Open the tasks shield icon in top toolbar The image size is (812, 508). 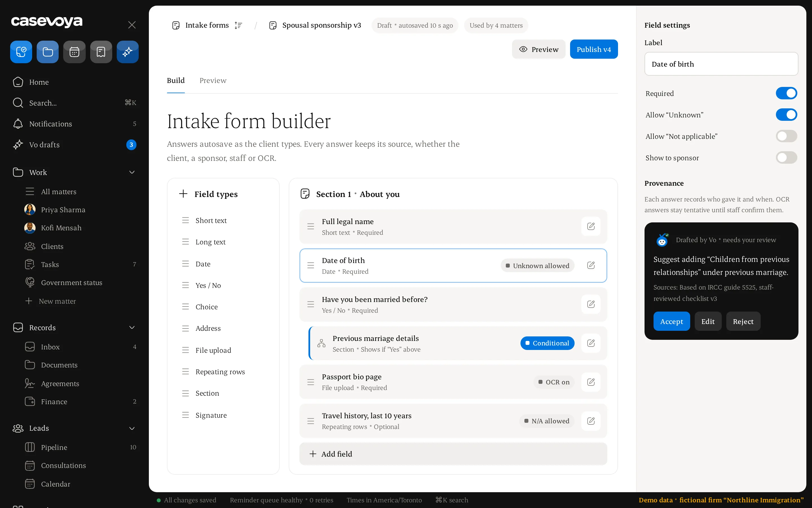pyautogui.click(x=21, y=52)
